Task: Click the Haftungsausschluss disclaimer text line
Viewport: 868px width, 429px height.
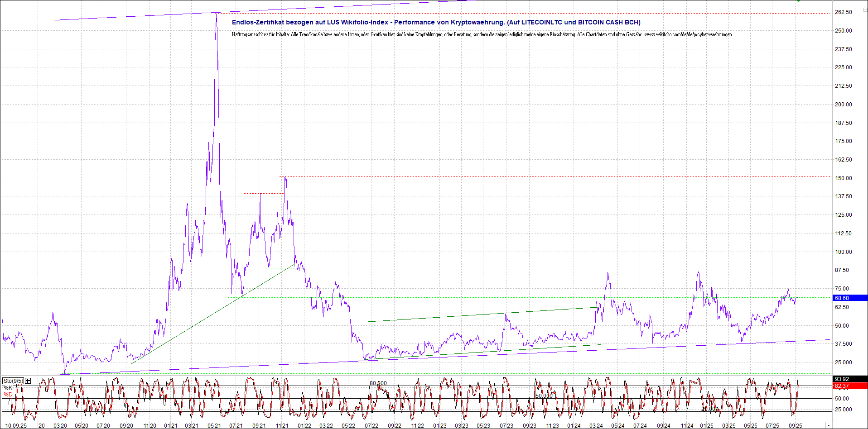Action: 408,34
